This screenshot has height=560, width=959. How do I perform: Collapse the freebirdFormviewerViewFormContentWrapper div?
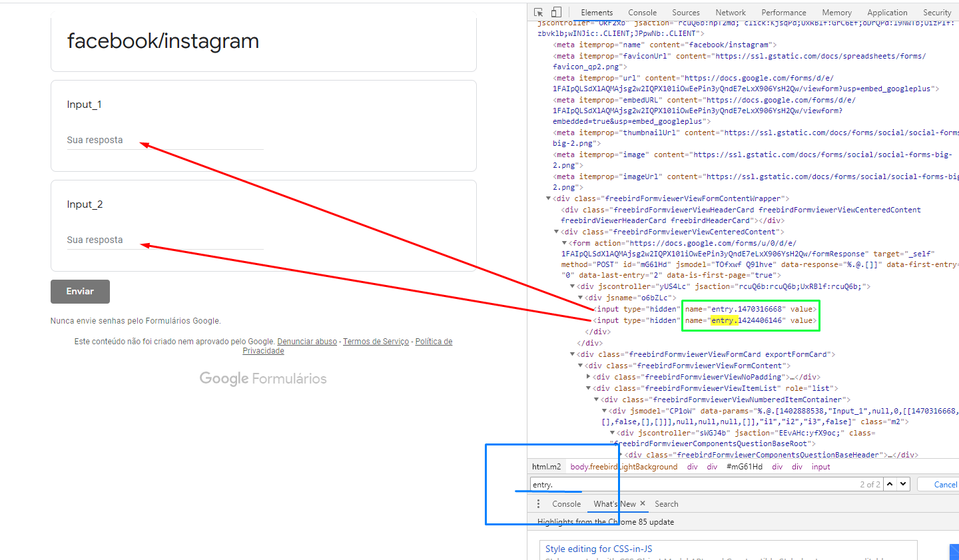(x=548, y=198)
